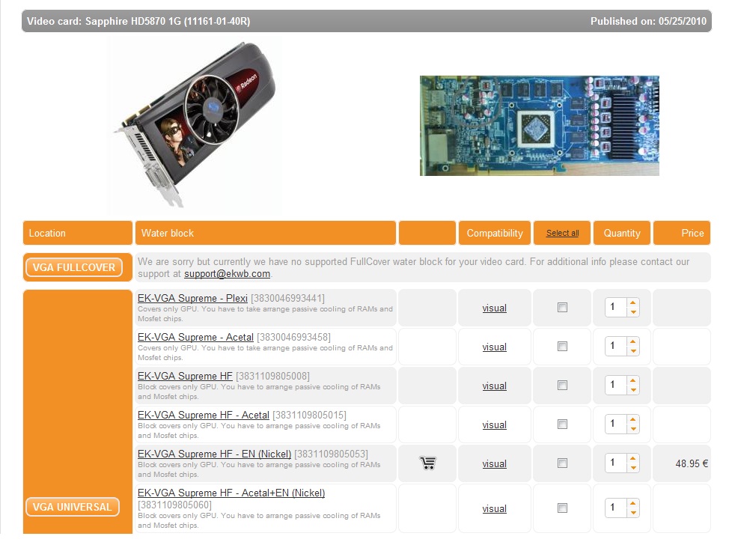
Task: View visual link for Supreme HF - Acetal+EN (Nickel)
Action: click(495, 509)
